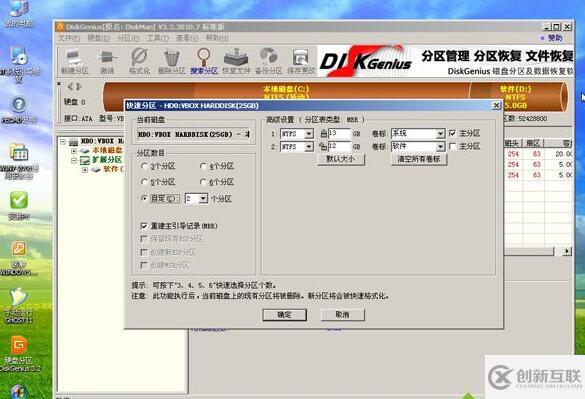Click the 格式化 (format) toolbar icon
The image size is (585, 399).
pyautogui.click(x=139, y=61)
